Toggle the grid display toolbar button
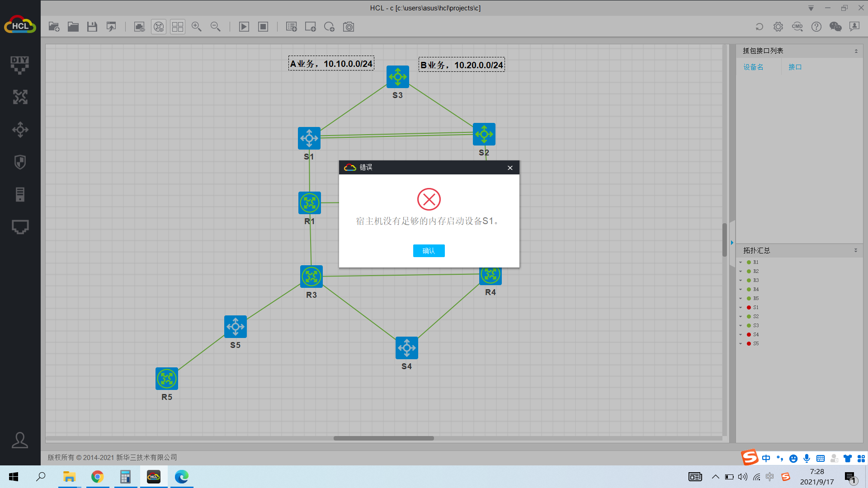This screenshot has height=488, width=868. click(x=178, y=27)
